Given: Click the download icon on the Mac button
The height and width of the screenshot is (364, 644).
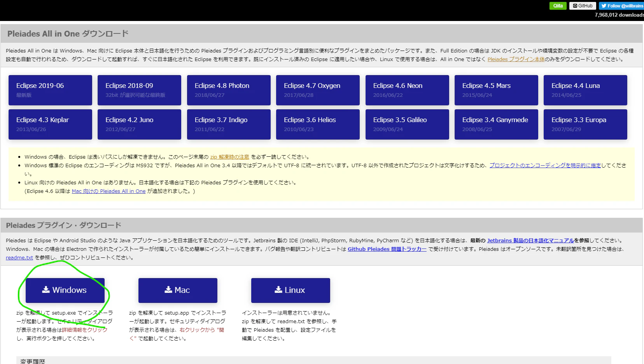Looking at the screenshot, I should coord(168,290).
